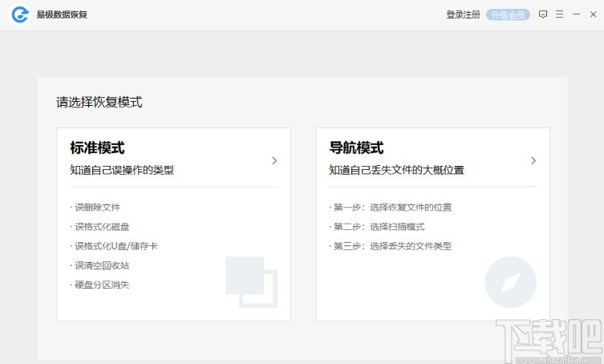The image size is (604, 364).
Task: Minimize the data recovery window
Action: click(576, 14)
